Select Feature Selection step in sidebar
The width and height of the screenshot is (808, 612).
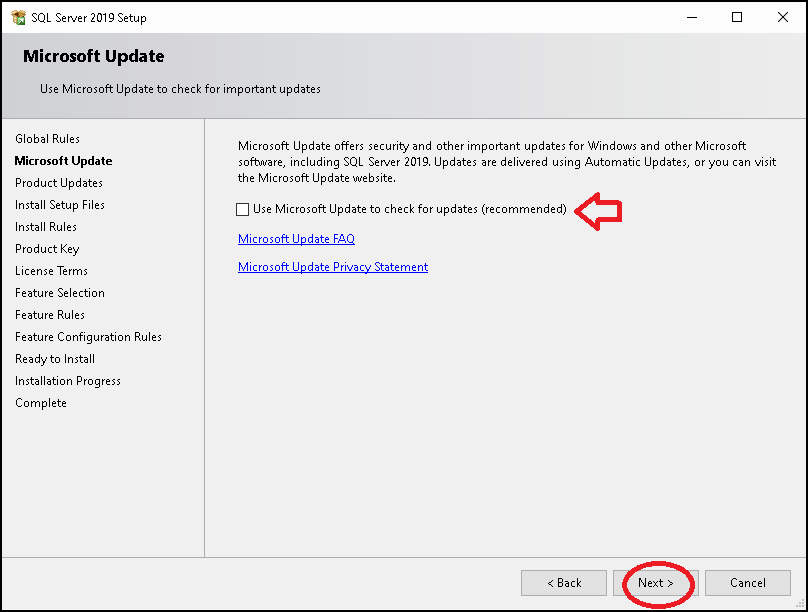coord(60,293)
